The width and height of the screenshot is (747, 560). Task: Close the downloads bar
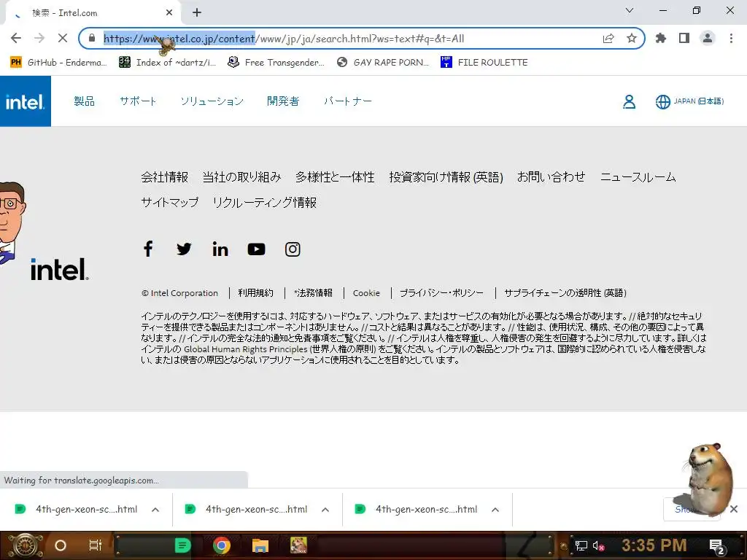click(x=734, y=509)
